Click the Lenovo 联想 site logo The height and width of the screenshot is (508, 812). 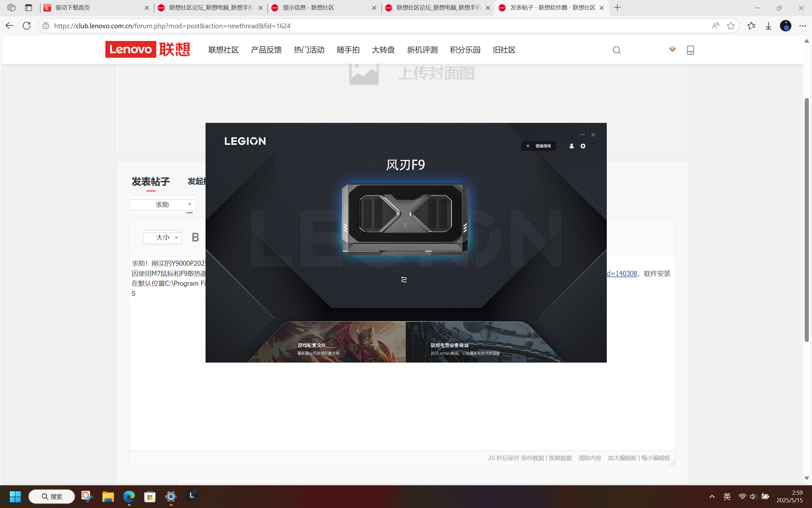click(x=147, y=50)
